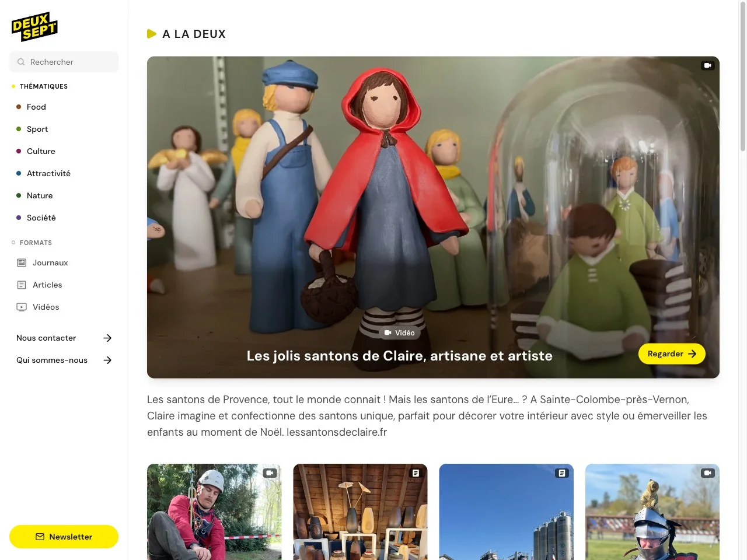Open the Journaux format icon

pyautogui.click(x=22, y=263)
